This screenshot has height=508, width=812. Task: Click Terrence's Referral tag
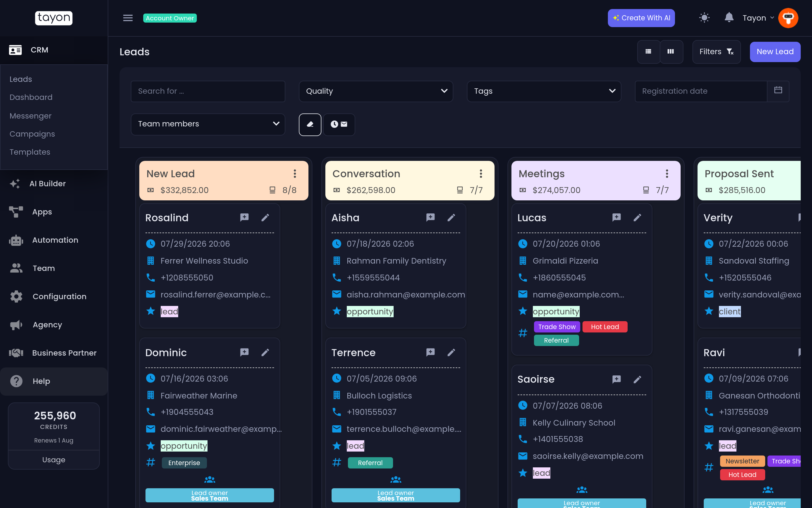coord(370,463)
